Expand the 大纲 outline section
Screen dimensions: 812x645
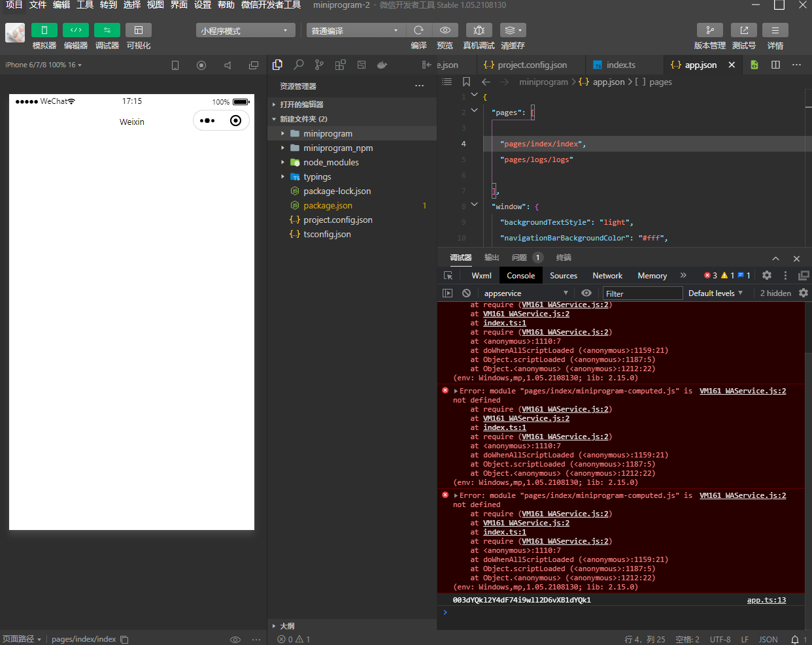coord(352,625)
